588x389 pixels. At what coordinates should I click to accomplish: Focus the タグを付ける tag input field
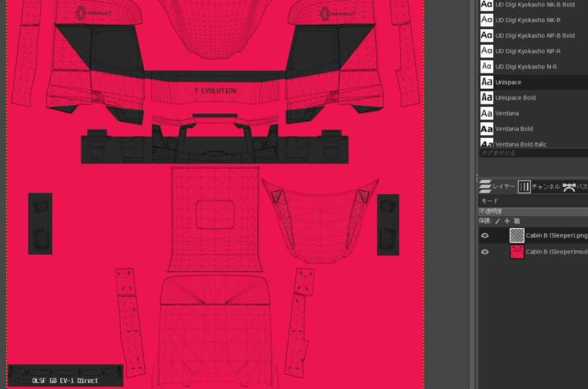tap(533, 153)
